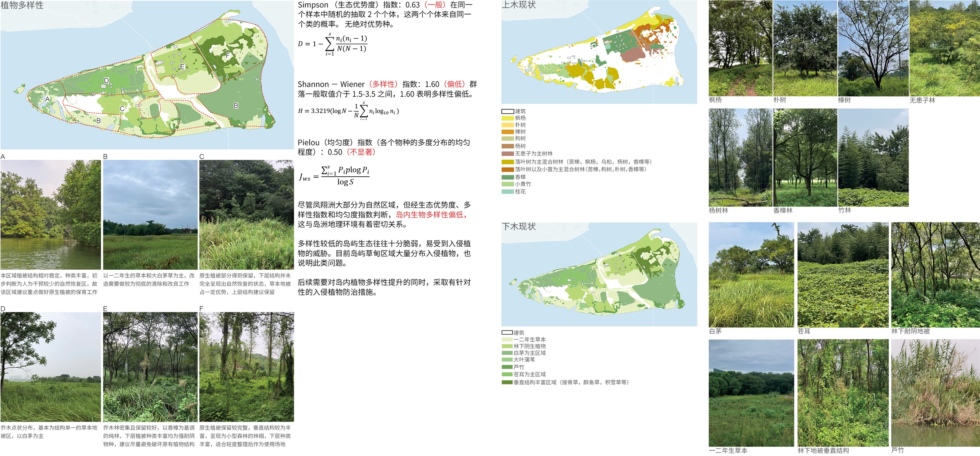The height and width of the screenshot is (456, 980).
Task: Click region F on the diversity map
Action: click(229, 55)
